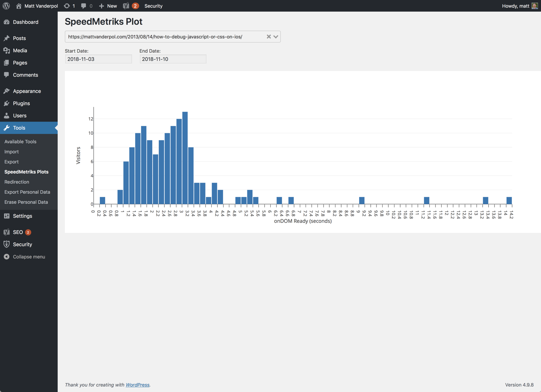Click the End Date field
Image resolution: width=541 pixels, height=392 pixels.
(x=173, y=59)
